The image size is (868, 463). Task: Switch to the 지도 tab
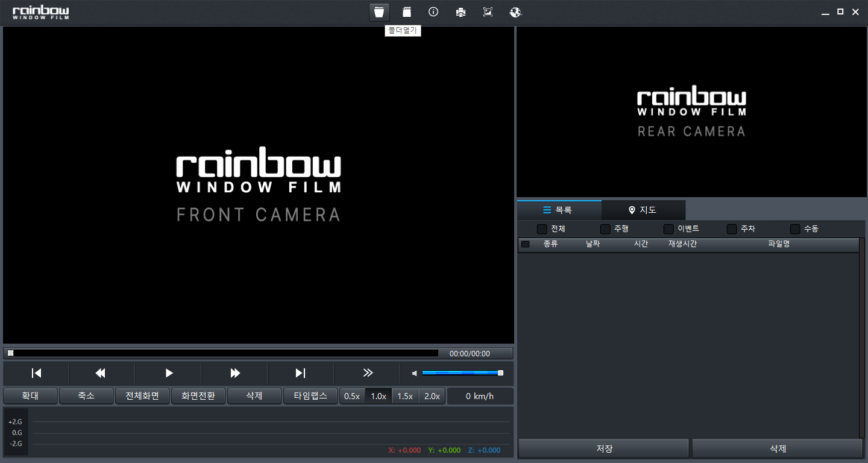click(643, 210)
